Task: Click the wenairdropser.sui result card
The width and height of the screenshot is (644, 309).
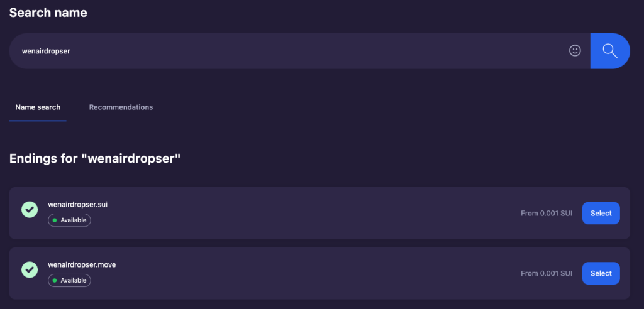Action: (319, 213)
